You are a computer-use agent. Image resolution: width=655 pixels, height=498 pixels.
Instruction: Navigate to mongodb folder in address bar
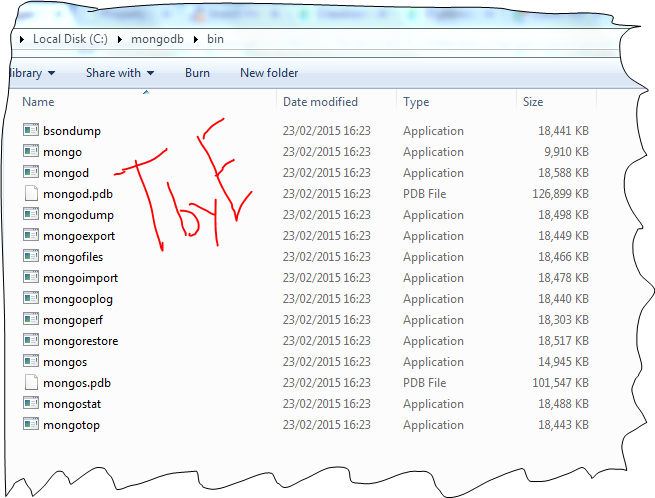pyautogui.click(x=157, y=39)
